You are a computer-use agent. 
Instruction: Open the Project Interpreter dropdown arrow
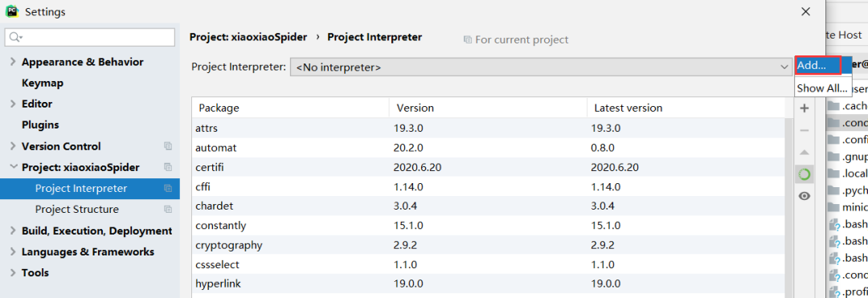pyautogui.click(x=784, y=67)
